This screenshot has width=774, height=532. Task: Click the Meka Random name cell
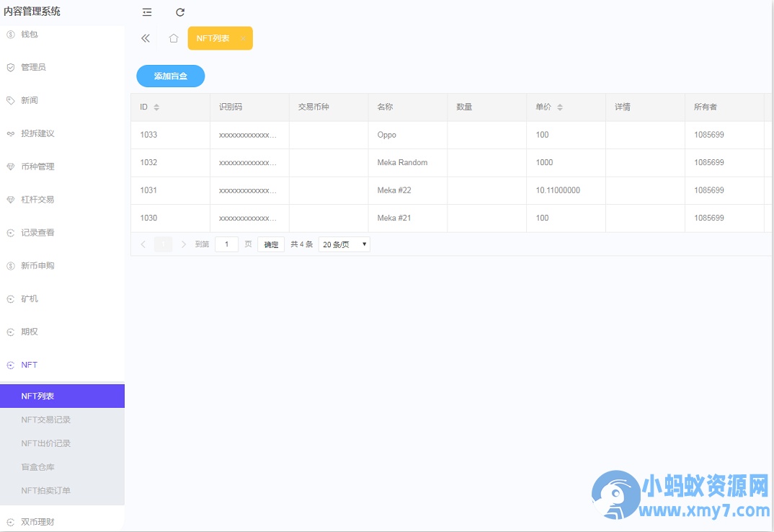pos(408,162)
